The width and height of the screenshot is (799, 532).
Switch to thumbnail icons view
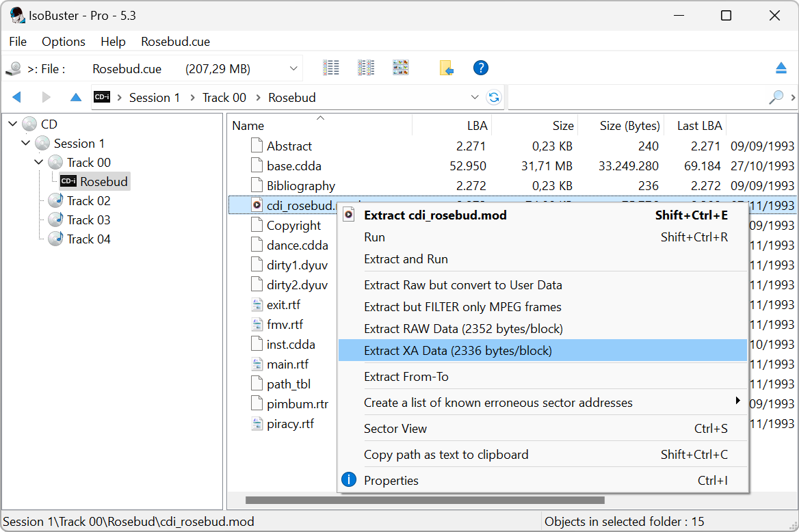pos(400,68)
